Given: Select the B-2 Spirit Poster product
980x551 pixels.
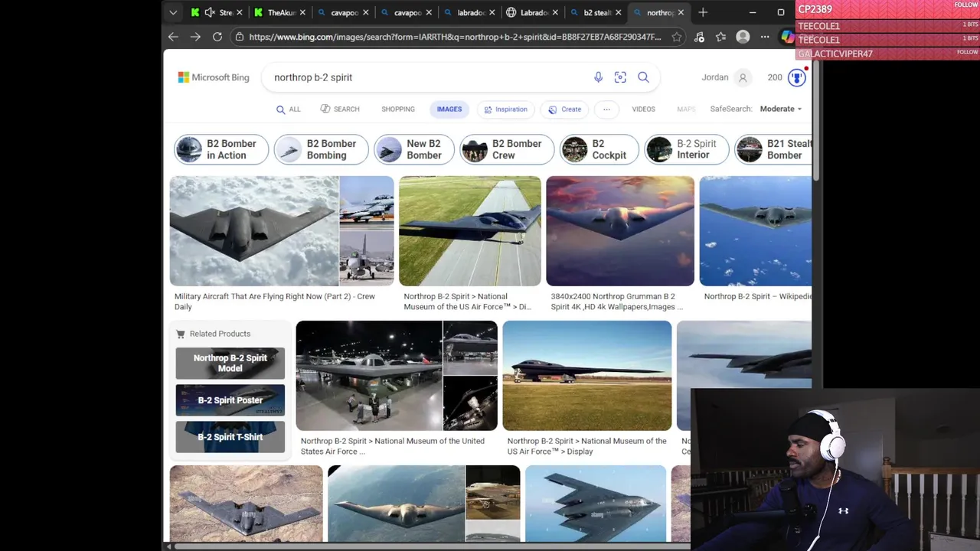Looking at the screenshot, I should tap(230, 400).
